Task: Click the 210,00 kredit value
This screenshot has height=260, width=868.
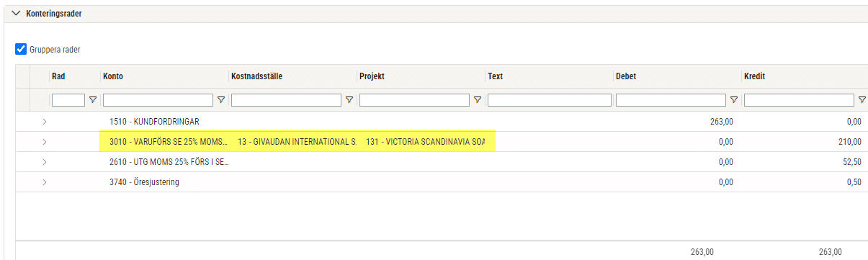Action: (x=849, y=142)
